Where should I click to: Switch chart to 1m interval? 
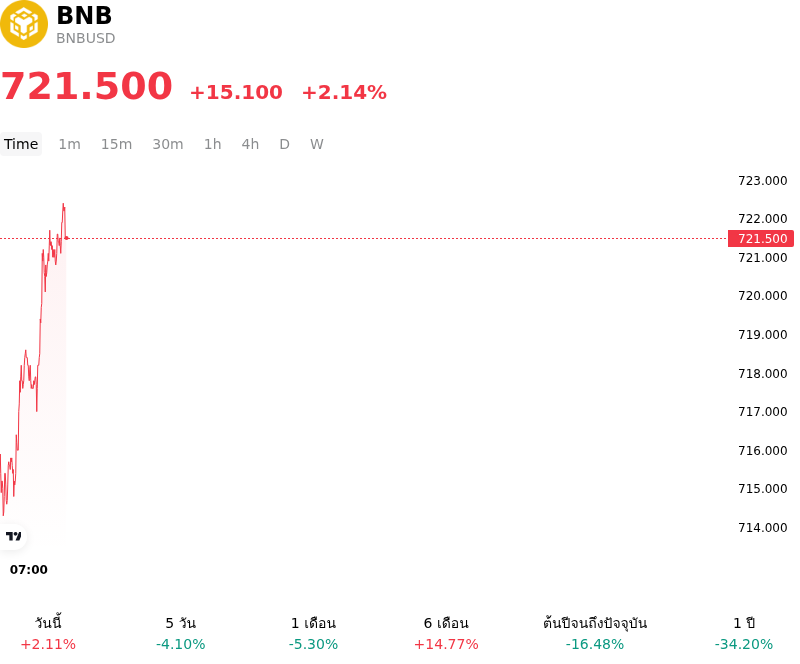pyautogui.click(x=69, y=144)
